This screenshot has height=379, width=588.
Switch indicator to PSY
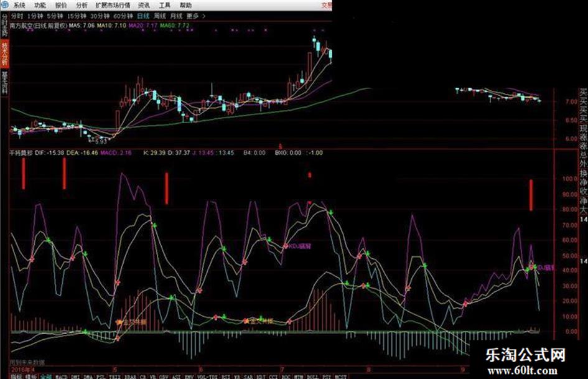coord(327,376)
